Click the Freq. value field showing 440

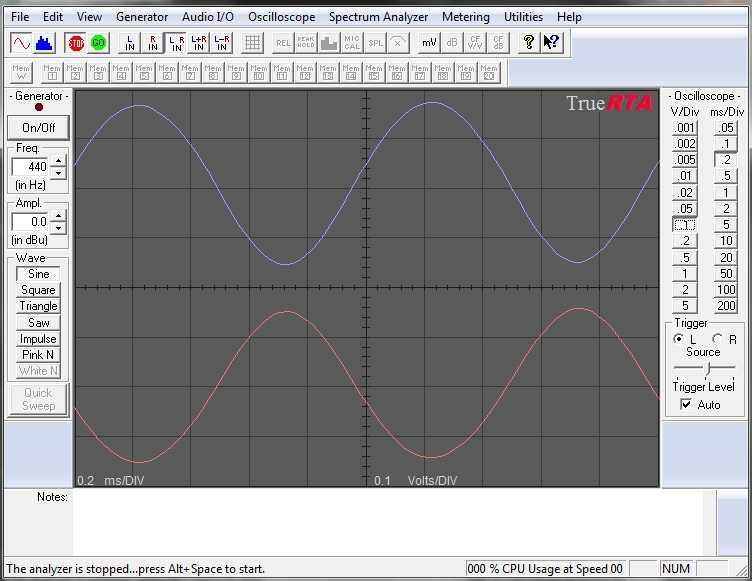point(30,167)
